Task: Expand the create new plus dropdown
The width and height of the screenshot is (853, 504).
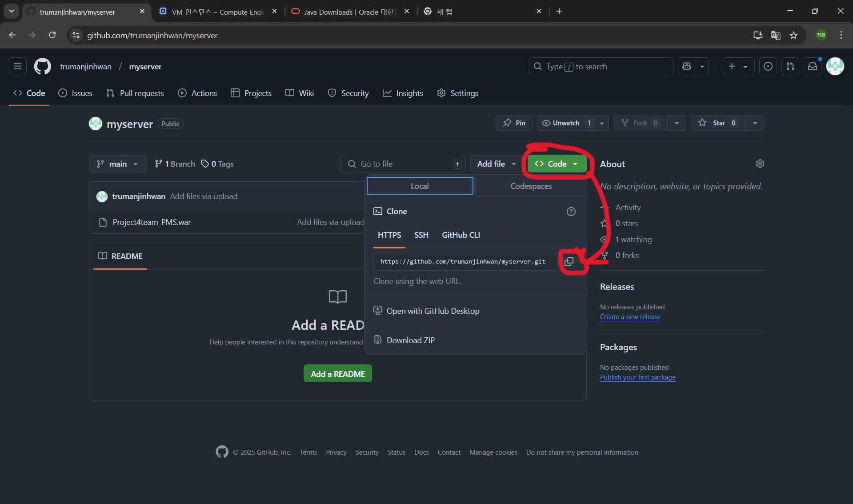Action: [x=738, y=66]
